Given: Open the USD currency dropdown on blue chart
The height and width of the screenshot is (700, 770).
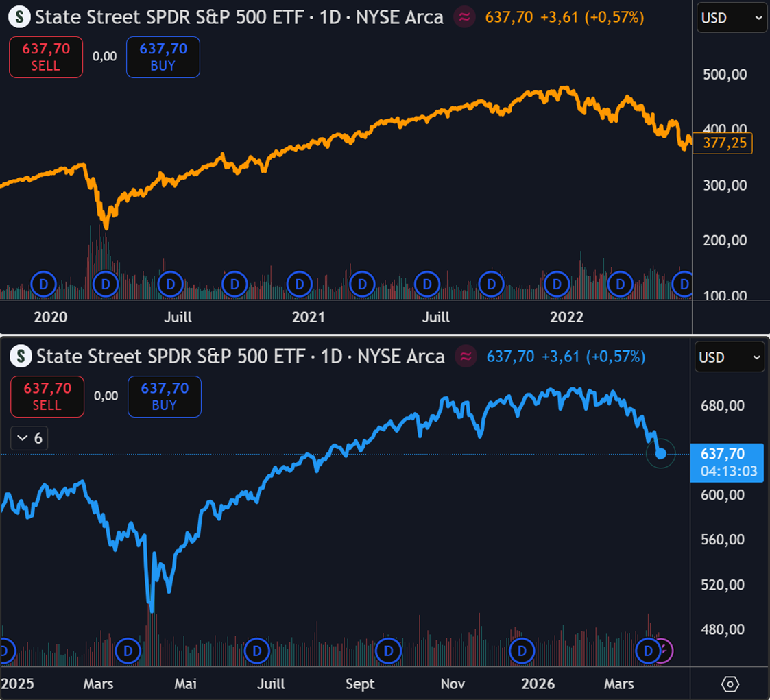Looking at the screenshot, I should click(730, 357).
